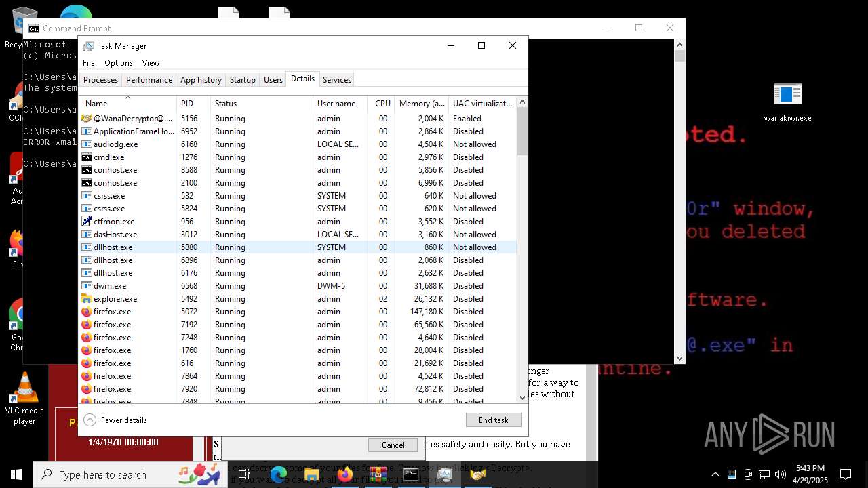
Task: Click the DWM-5 user name cell
Action: click(x=331, y=286)
